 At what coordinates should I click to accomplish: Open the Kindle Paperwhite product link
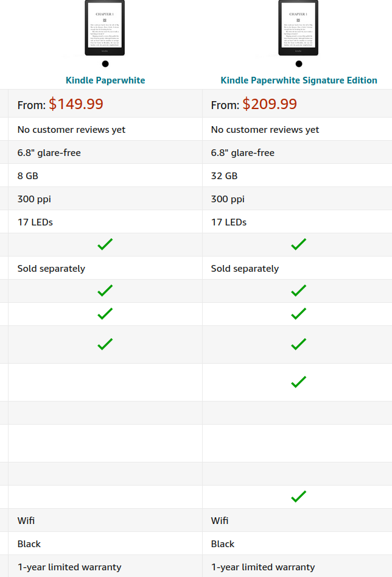(105, 80)
